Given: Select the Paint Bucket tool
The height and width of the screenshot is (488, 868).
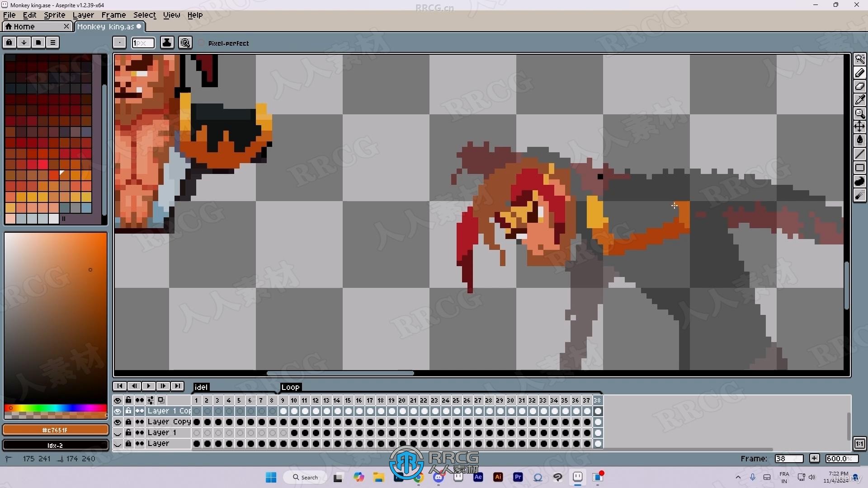Looking at the screenshot, I should click(x=860, y=141).
